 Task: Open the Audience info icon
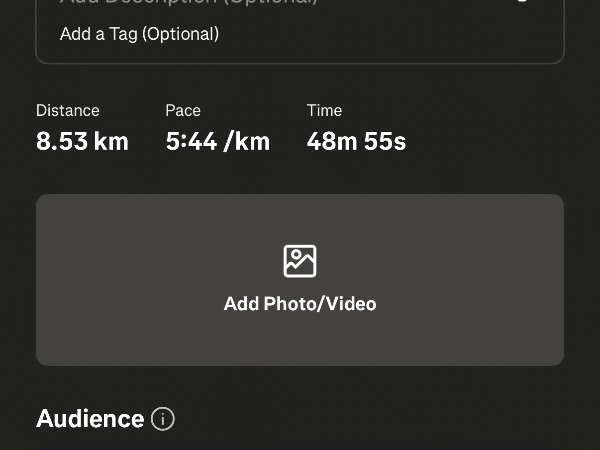[x=162, y=419]
